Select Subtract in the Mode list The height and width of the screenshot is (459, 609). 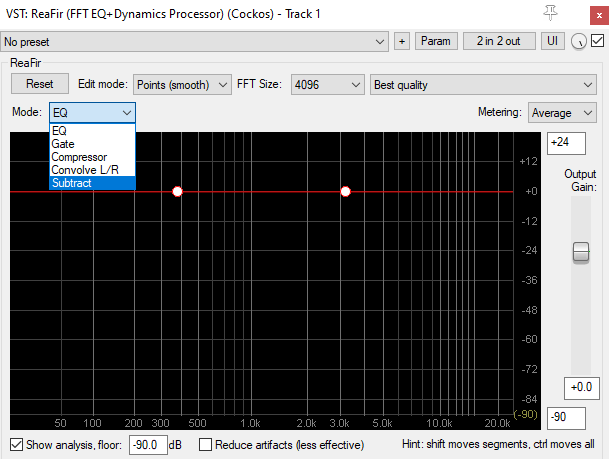(92, 183)
